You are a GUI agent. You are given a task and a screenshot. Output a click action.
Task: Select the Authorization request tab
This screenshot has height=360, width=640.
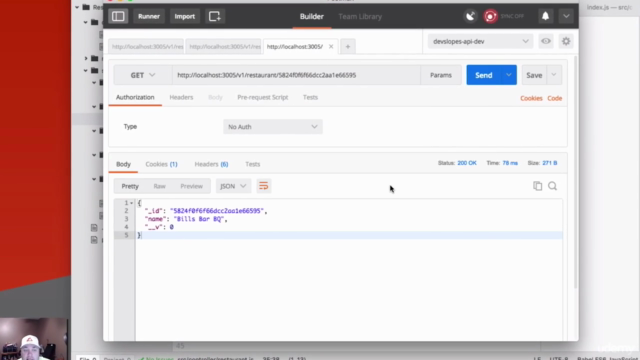tap(135, 97)
